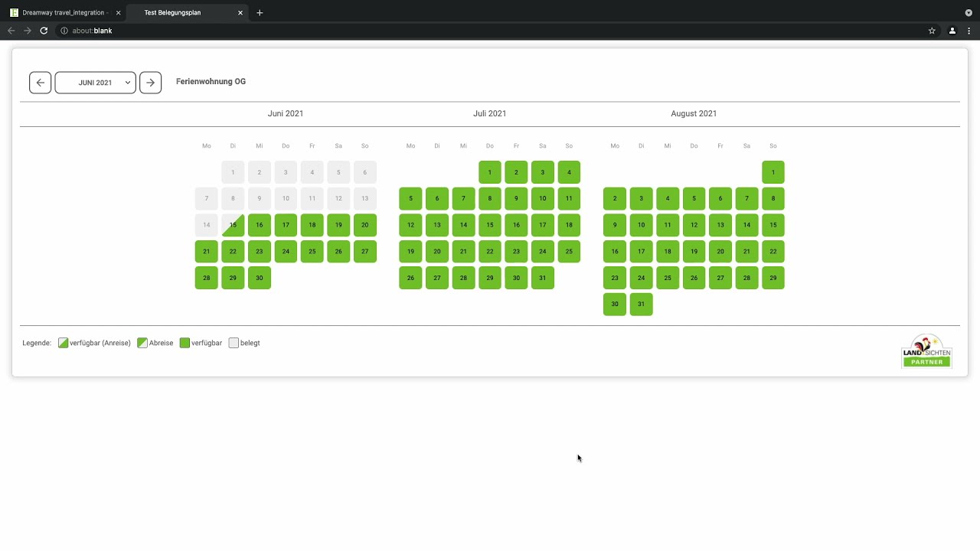The width and height of the screenshot is (980, 551).
Task: Click occupied day 1 in Juni 2021
Action: 233,172
